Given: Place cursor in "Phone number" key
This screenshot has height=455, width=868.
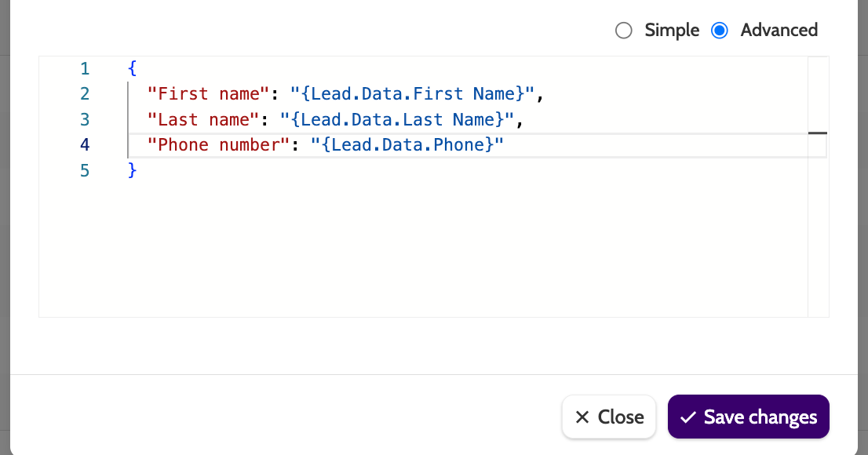Looking at the screenshot, I should (217, 145).
